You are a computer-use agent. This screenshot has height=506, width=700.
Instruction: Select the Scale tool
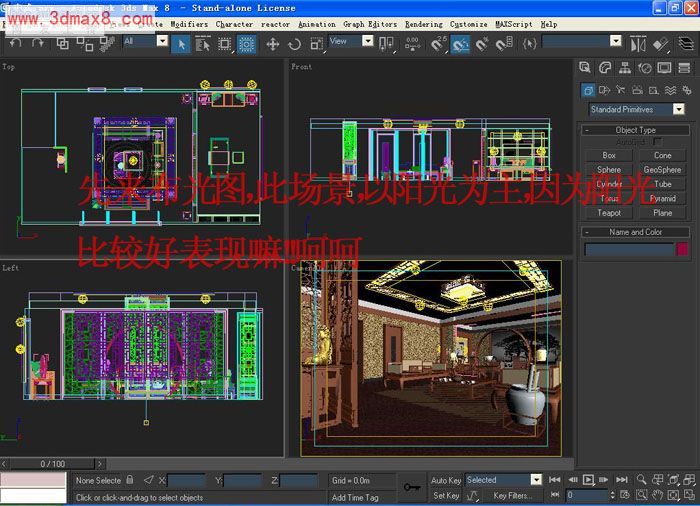(317, 44)
